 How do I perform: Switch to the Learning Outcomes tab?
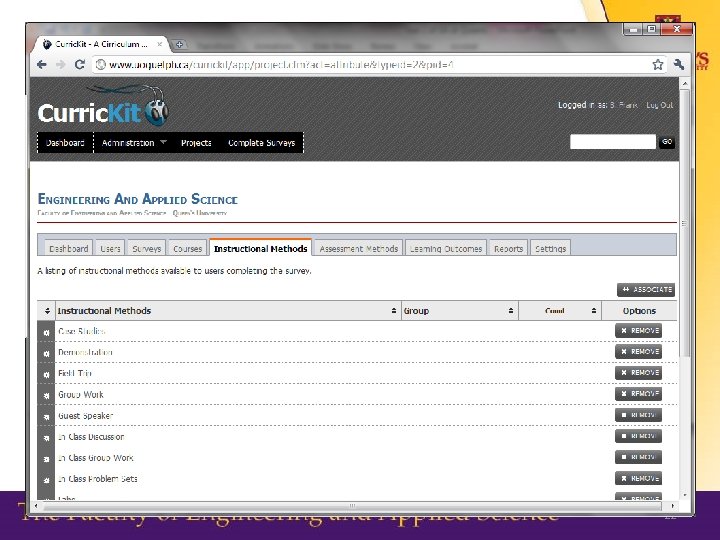(x=446, y=248)
